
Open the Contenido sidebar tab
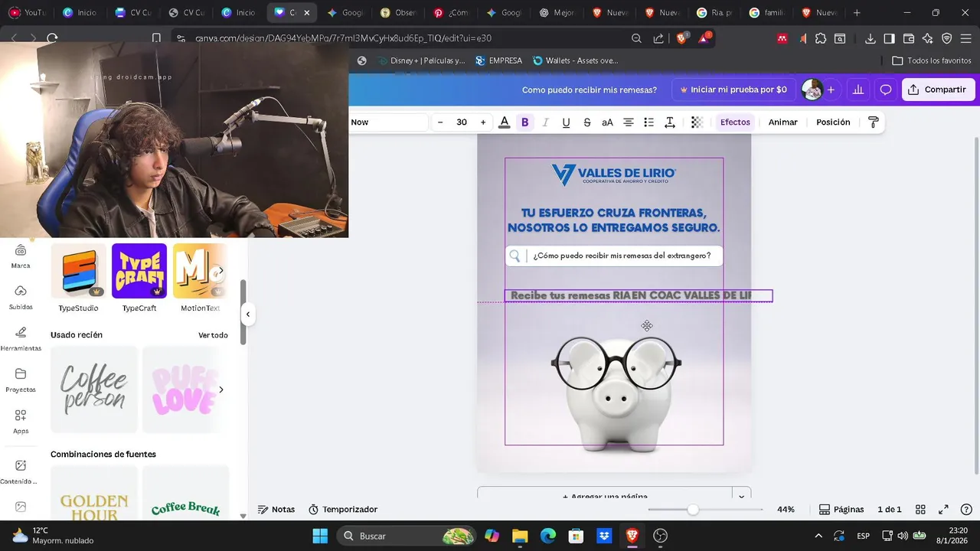click(21, 471)
